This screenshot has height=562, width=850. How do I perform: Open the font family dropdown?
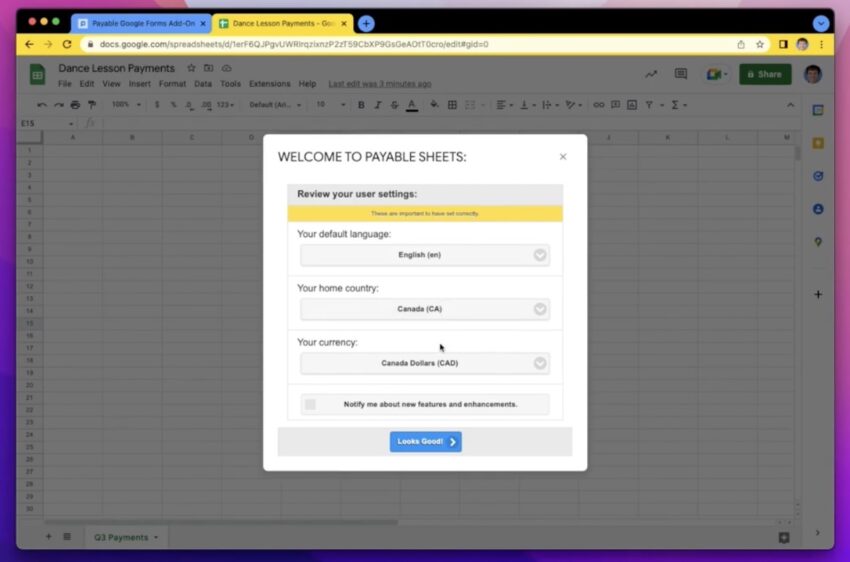click(275, 105)
